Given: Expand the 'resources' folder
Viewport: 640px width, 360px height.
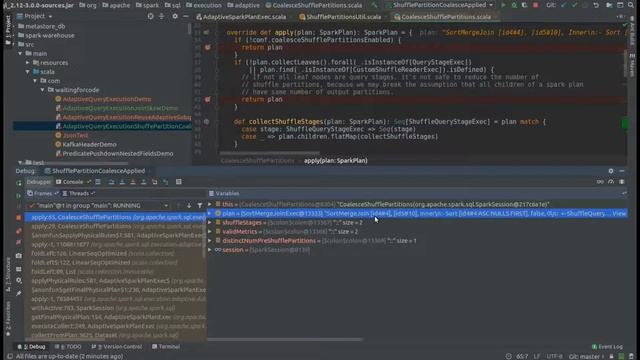Looking at the screenshot, I should coord(28,62).
